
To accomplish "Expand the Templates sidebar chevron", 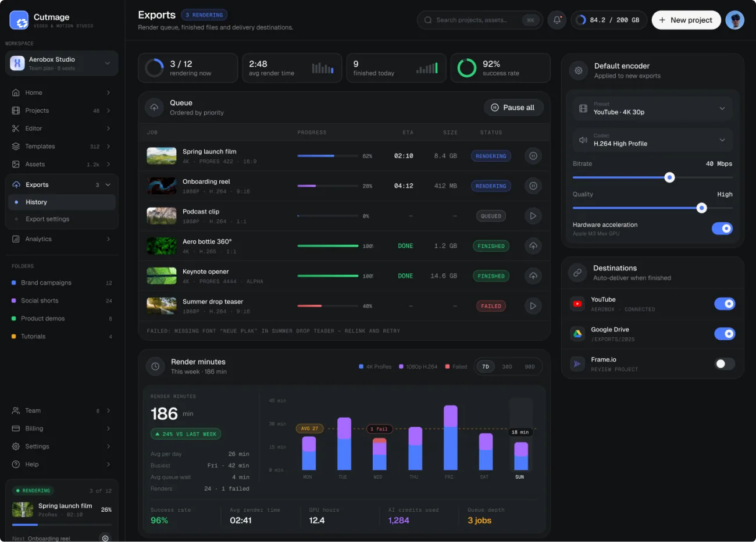I will [x=108, y=147].
